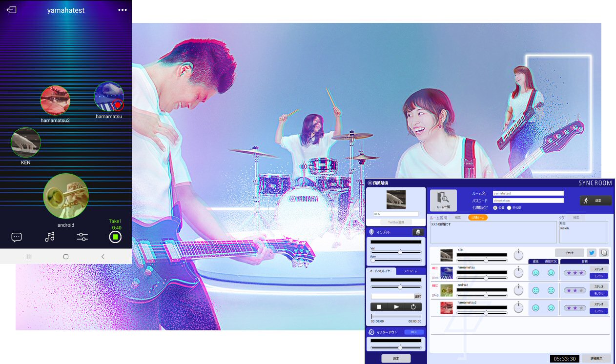Click the room description text box
Image resolution: width=616 pixels, height=364 pixels.
493,232
